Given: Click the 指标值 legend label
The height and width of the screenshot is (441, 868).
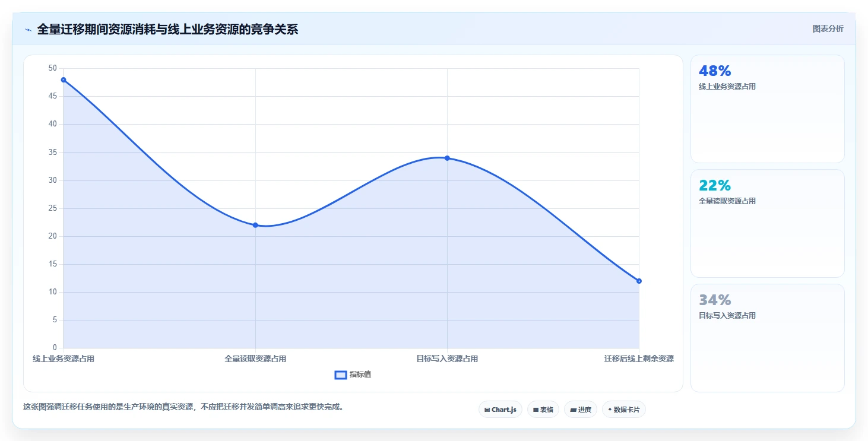Looking at the screenshot, I should (x=360, y=375).
